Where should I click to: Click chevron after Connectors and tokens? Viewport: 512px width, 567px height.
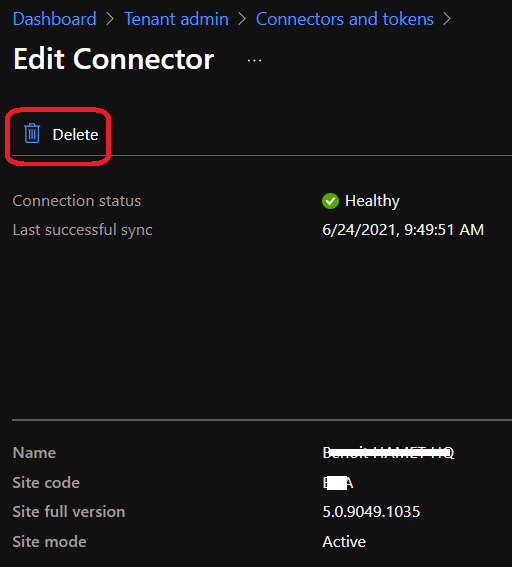(447, 19)
